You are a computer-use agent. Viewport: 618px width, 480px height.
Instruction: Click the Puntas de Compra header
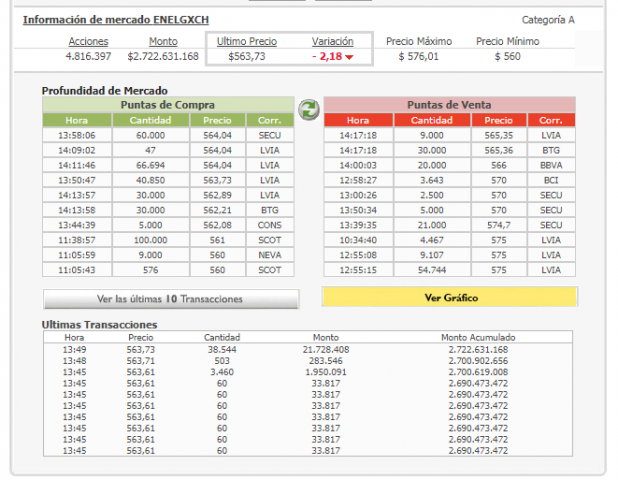coord(167,105)
